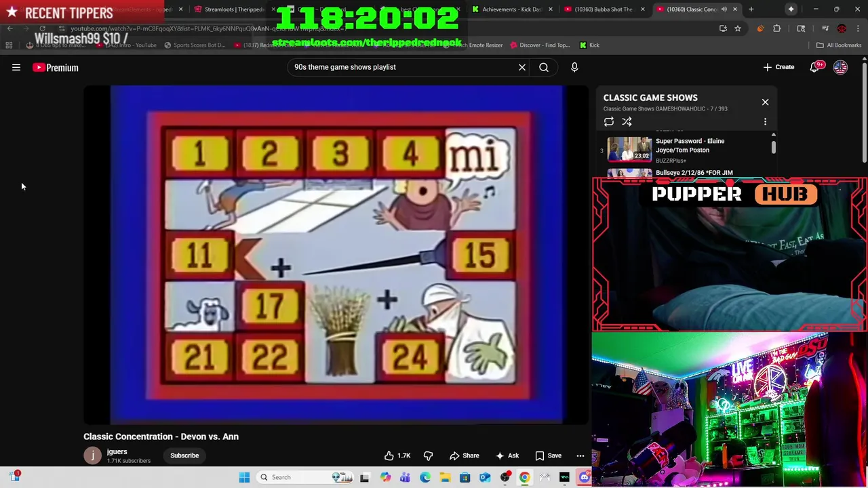Click the Create button
Image resolution: width=868 pixels, height=488 pixels.
(x=778, y=67)
